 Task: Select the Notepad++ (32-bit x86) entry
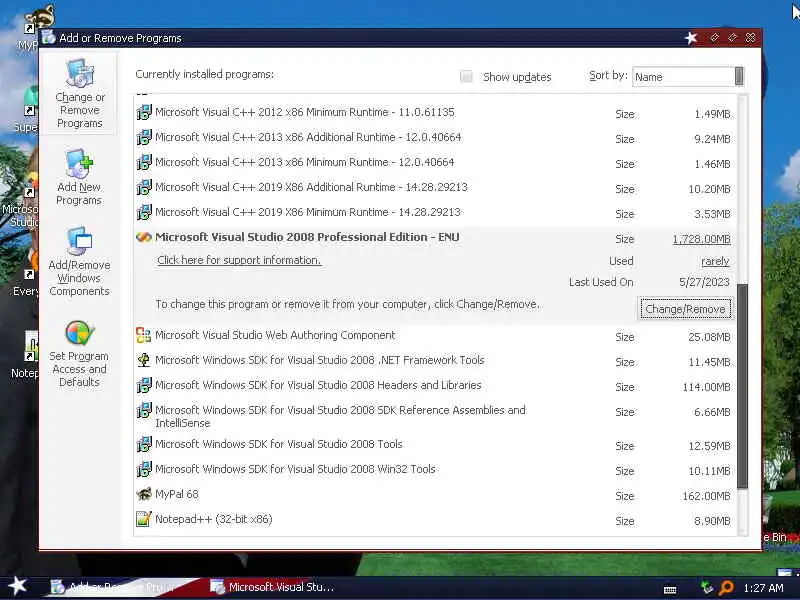pyautogui.click(x=435, y=519)
